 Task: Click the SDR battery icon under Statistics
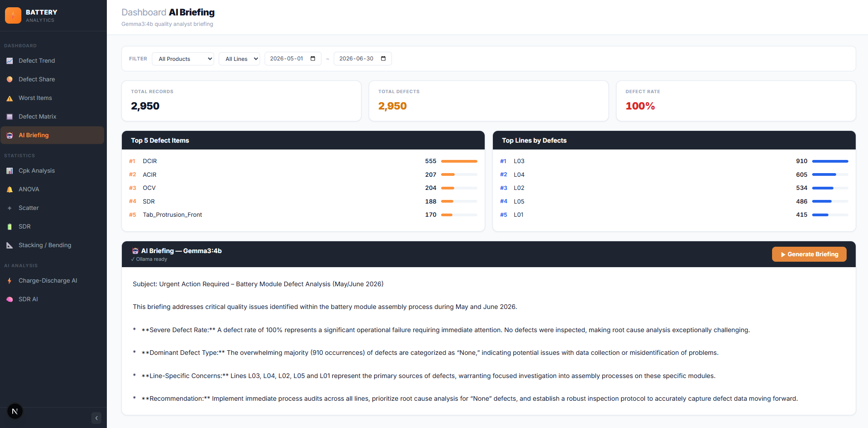click(x=10, y=227)
